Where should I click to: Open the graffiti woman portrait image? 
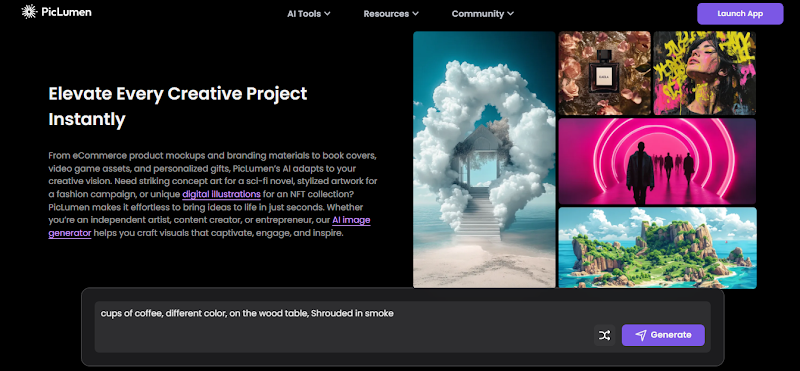[705, 73]
